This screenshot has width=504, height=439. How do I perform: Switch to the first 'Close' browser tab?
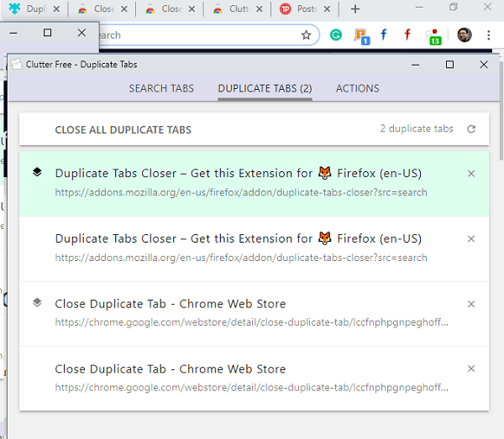102,8
